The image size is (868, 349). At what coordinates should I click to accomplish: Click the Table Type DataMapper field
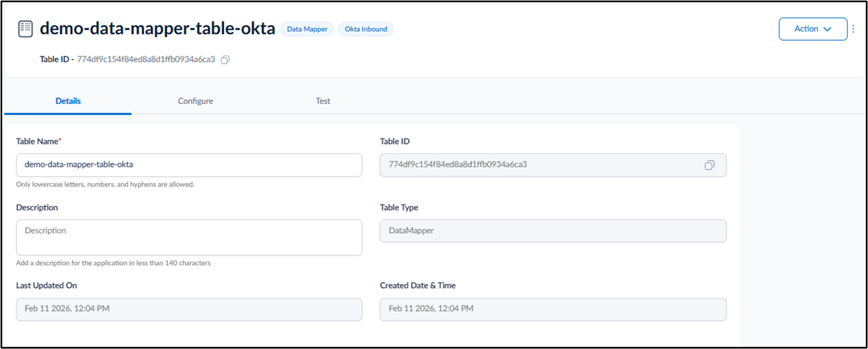tap(553, 230)
